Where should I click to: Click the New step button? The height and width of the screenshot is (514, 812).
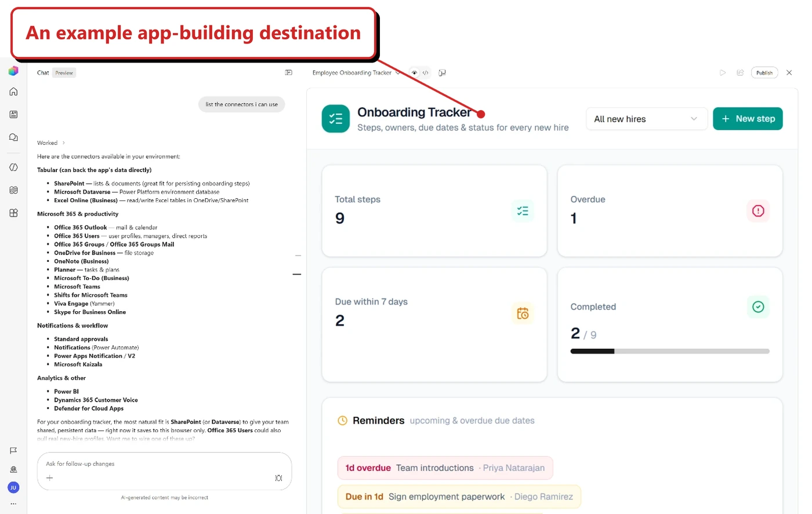748,119
